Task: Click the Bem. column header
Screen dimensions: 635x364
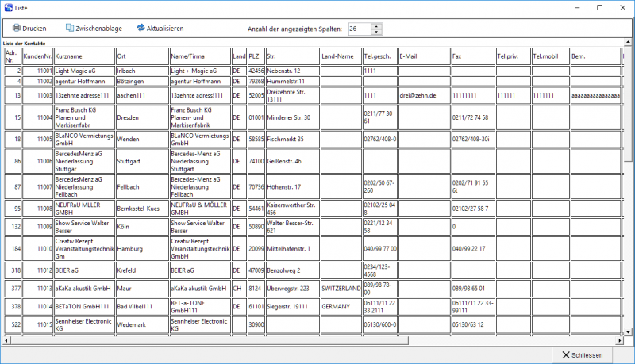Action: pos(596,56)
